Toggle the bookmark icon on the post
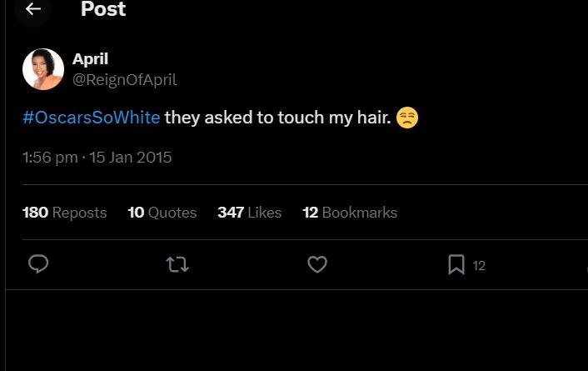 point(456,264)
